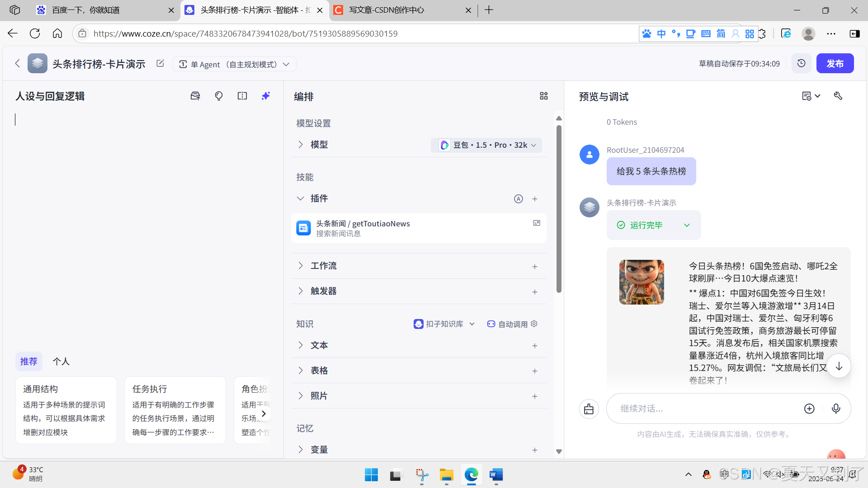Edit the bot name pencil icon

click(160, 63)
